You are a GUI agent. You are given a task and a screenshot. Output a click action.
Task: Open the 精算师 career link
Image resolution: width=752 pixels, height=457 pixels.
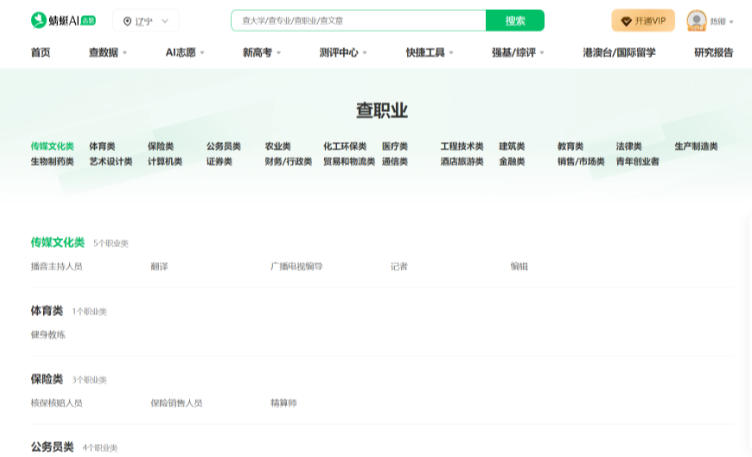click(283, 403)
